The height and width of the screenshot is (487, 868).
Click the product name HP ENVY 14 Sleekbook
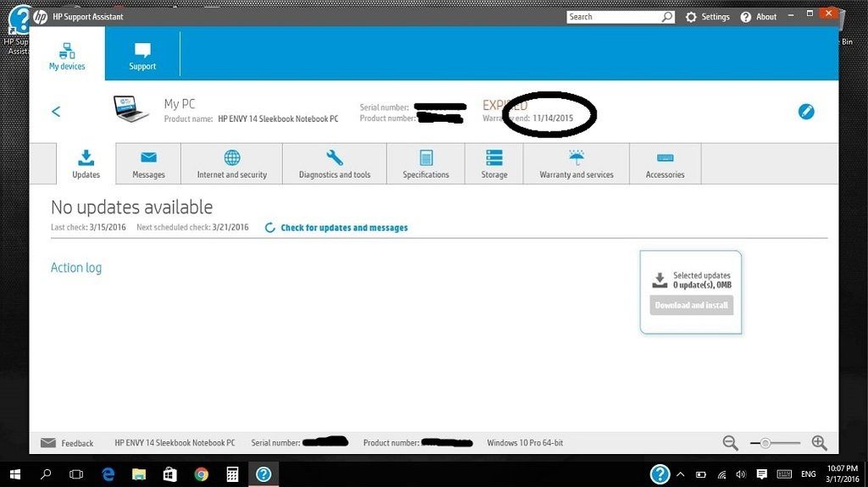278,119
